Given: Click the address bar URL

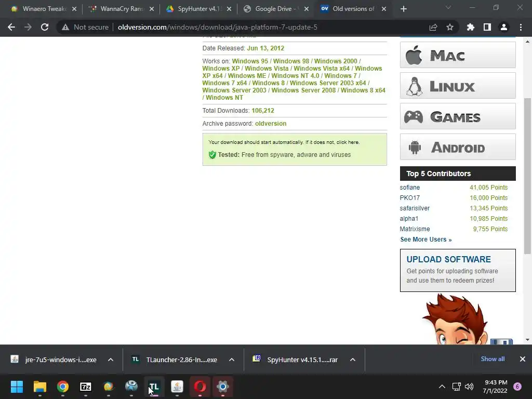Looking at the screenshot, I should (218, 27).
